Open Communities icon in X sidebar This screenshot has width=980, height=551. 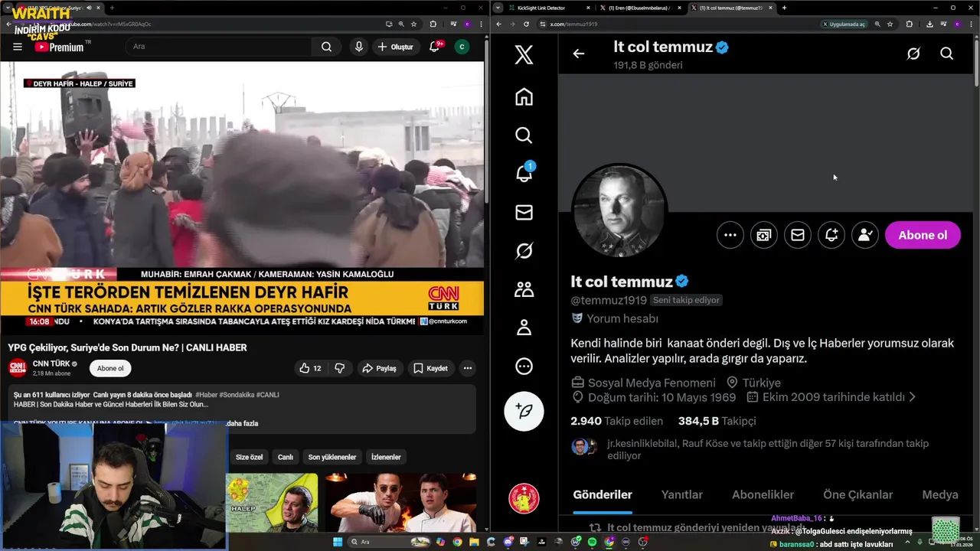524,289
